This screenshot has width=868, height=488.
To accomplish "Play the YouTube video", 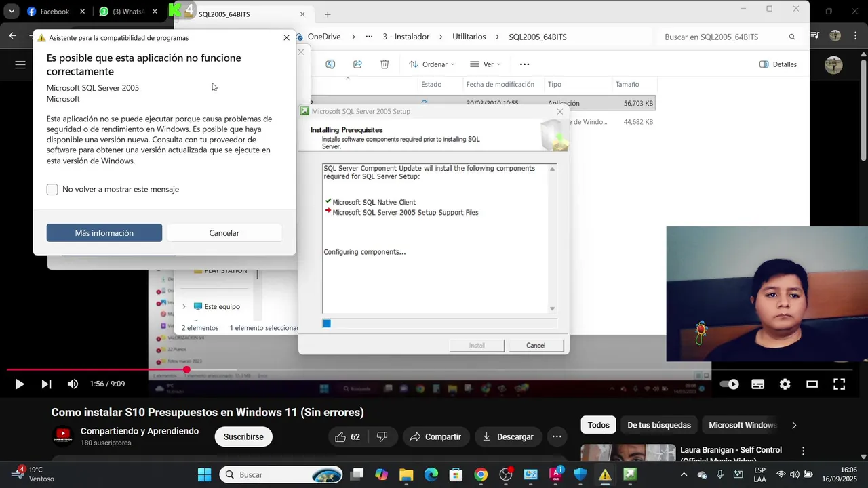I will coord(20,384).
